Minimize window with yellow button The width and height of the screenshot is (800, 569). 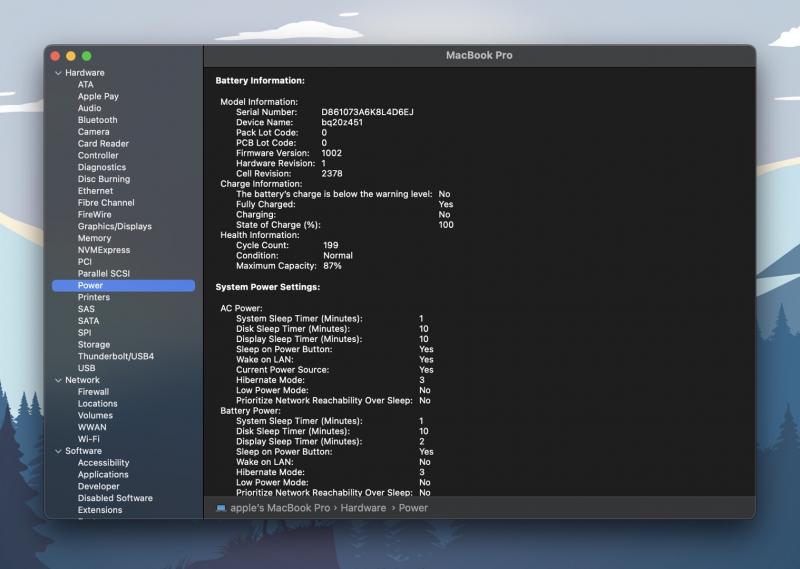71,56
